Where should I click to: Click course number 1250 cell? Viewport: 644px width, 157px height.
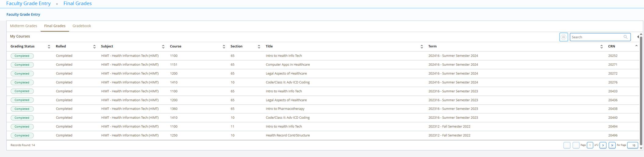tap(174, 135)
